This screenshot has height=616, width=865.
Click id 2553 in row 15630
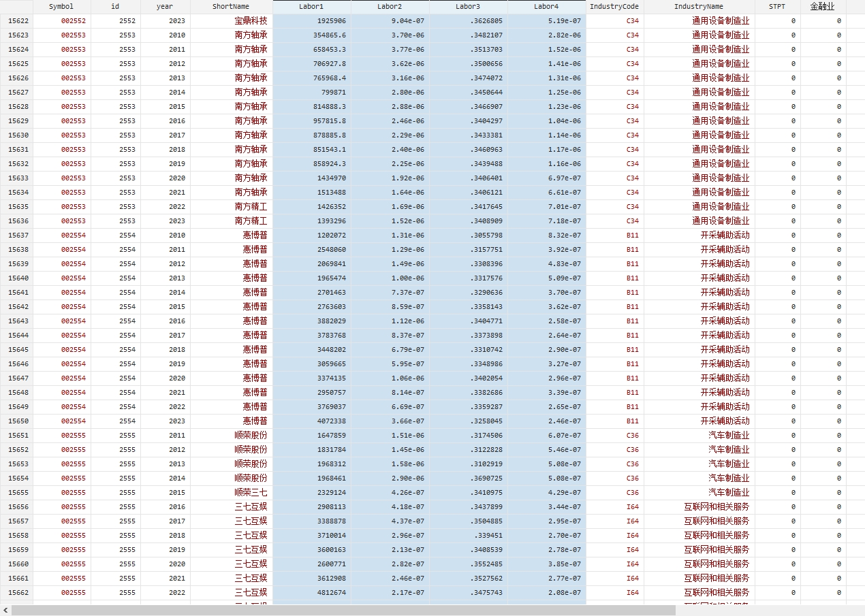point(127,135)
